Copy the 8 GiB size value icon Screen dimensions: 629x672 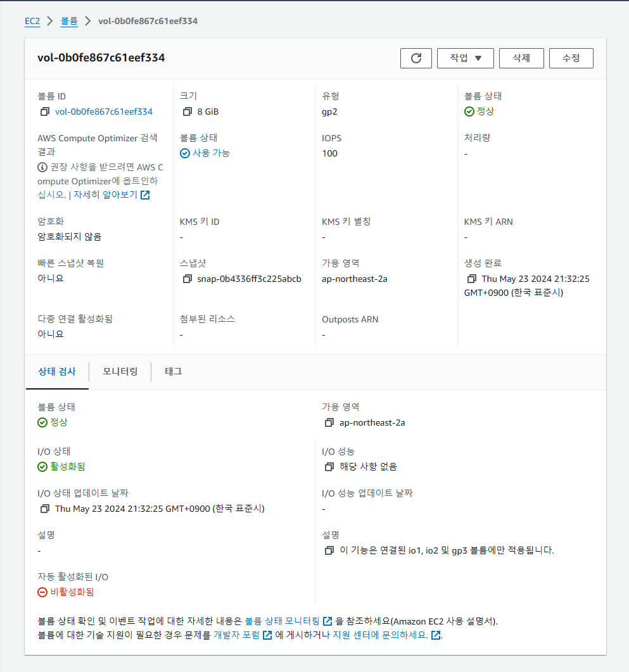coord(187,112)
